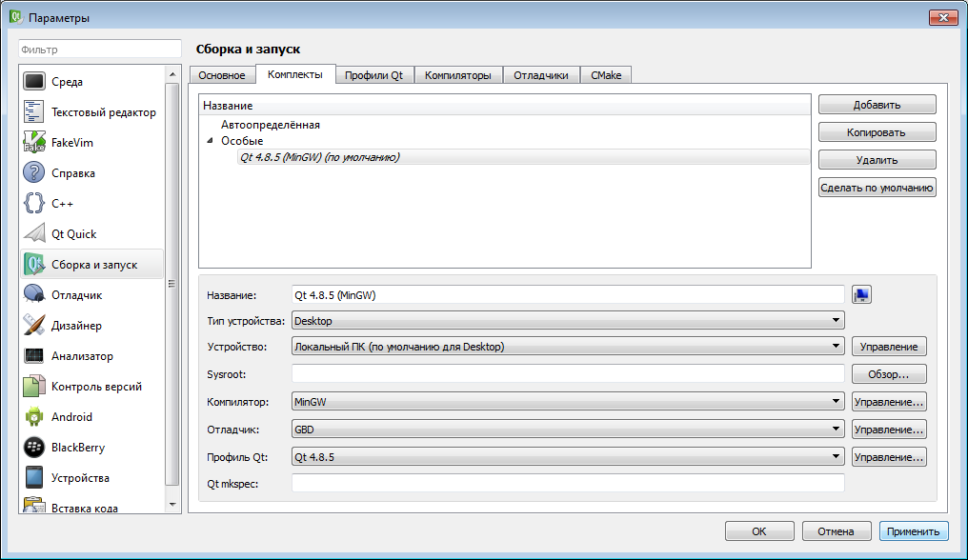
Task: Click the Отмена button
Action: [x=836, y=531]
